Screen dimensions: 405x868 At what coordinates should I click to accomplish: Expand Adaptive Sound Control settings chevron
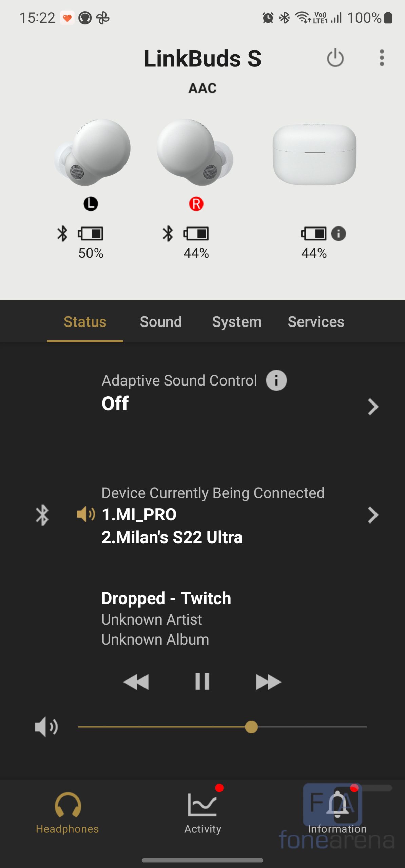coord(373,407)
